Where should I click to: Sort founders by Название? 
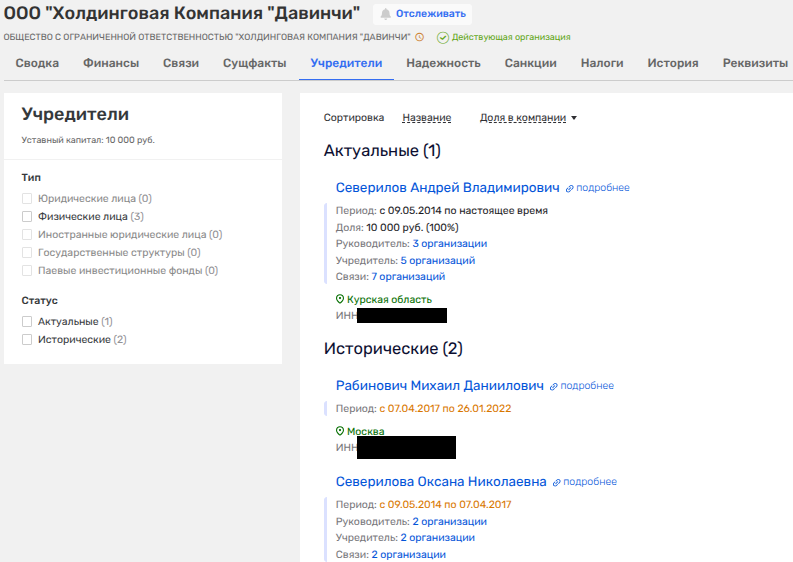tap(426, 118)
